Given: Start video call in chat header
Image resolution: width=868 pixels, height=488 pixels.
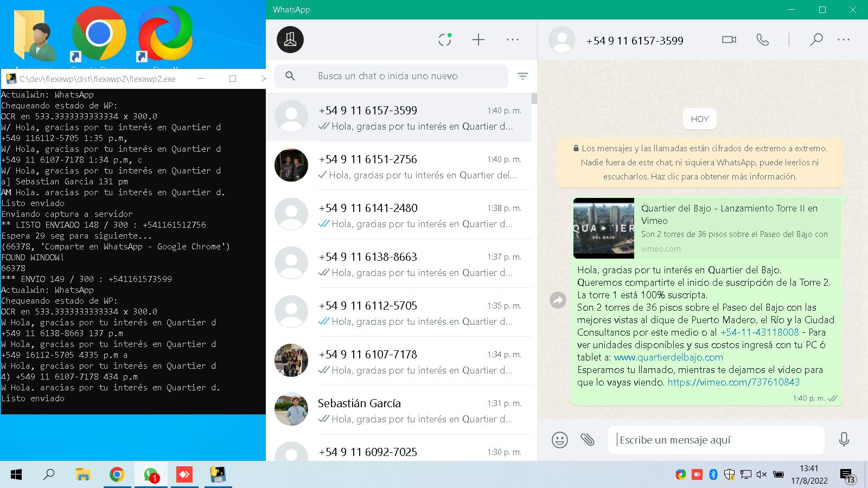Looking at the screenshot, I should pos(729,40).
